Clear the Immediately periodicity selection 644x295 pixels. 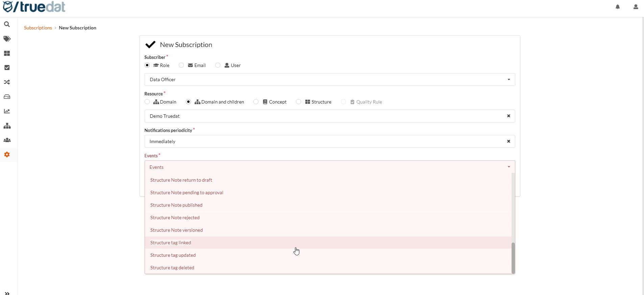click(509, 141)
